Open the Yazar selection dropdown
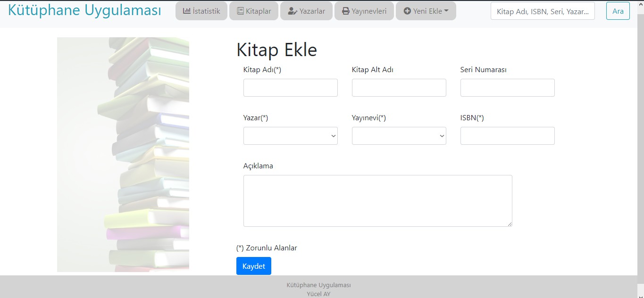The image size is (644, 298). click(290, 136)
